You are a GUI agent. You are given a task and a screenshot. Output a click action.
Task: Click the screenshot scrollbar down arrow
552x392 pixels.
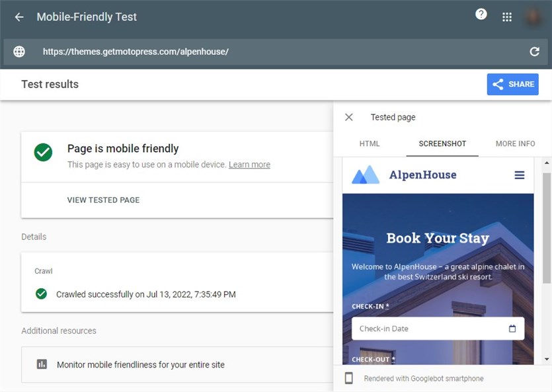pos(546,359)
